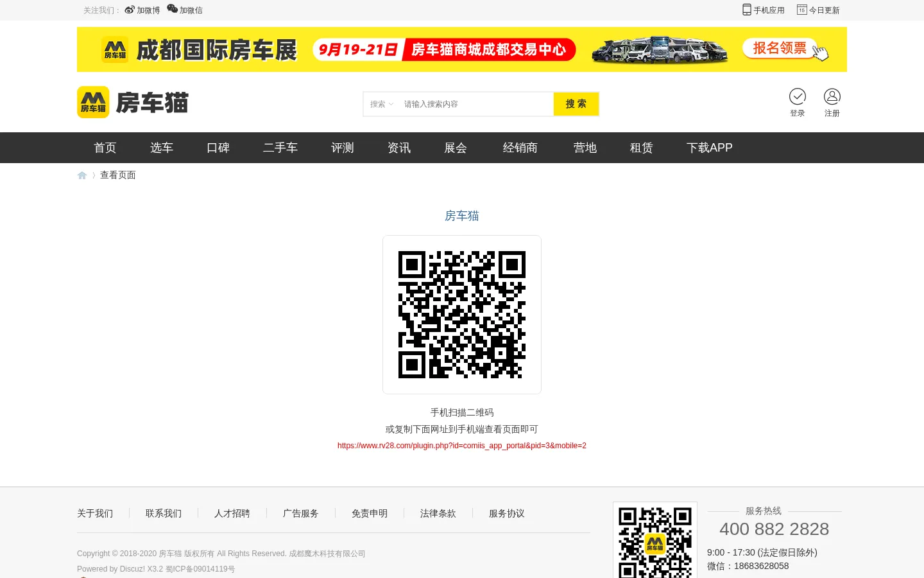Screen dimensions: 924x578
Task: Open the 广告服务 footer link
Action: tap(301, 513)
